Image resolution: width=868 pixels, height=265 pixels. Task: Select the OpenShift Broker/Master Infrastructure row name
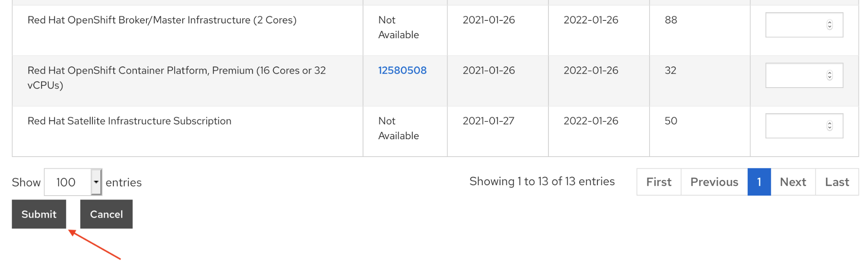pos(162,20)
